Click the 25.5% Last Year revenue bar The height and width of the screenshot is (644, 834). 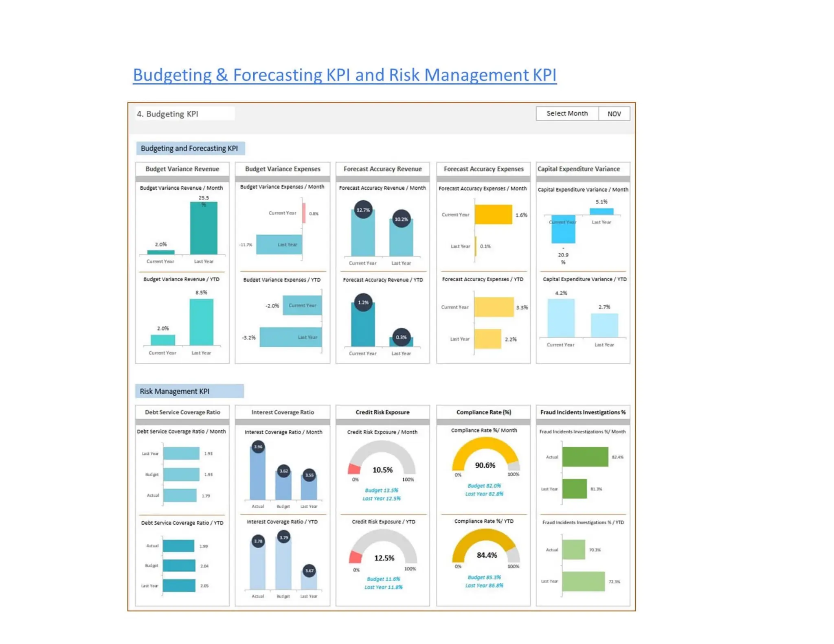(204, 228)
